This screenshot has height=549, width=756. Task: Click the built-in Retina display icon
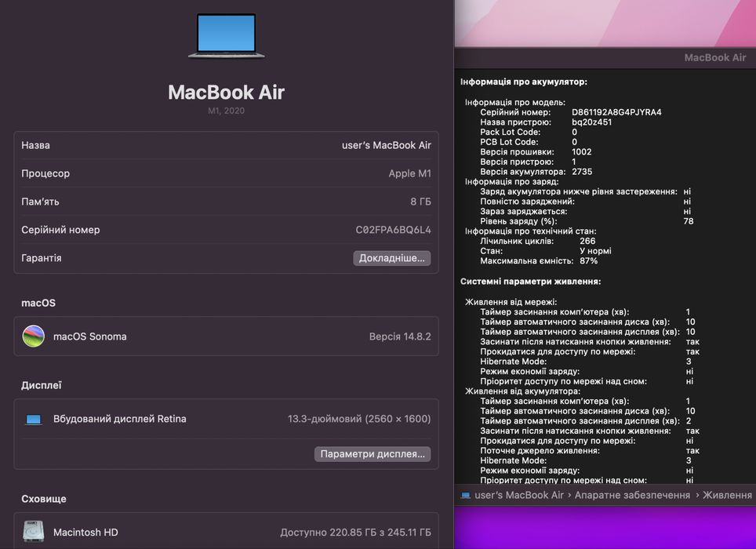[33, 420]
